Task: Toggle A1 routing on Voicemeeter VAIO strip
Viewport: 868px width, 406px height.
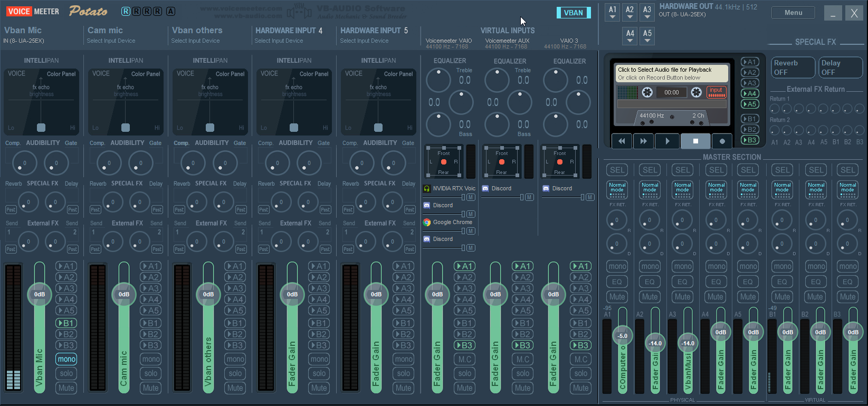Action: (x=465, y=266)
